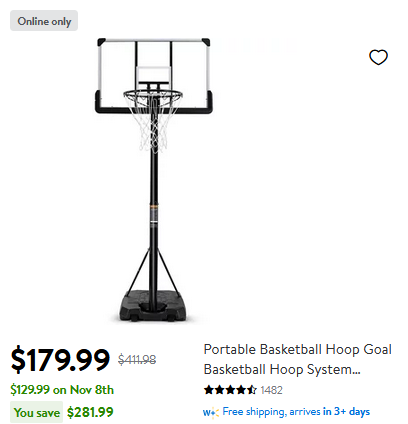Select the Online only badge
The height and width of the screenshot is (424, 408).
(x=44, y=21)
